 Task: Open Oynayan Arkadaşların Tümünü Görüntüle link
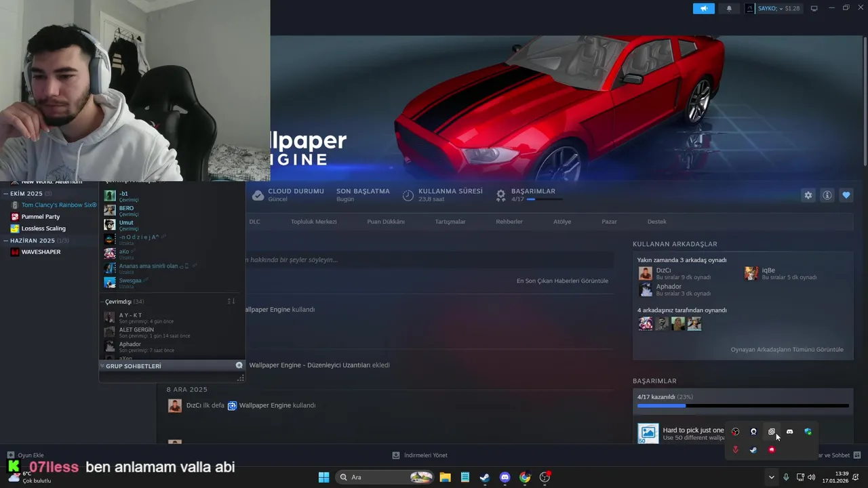pyautogui.click(x=787, y=350)
